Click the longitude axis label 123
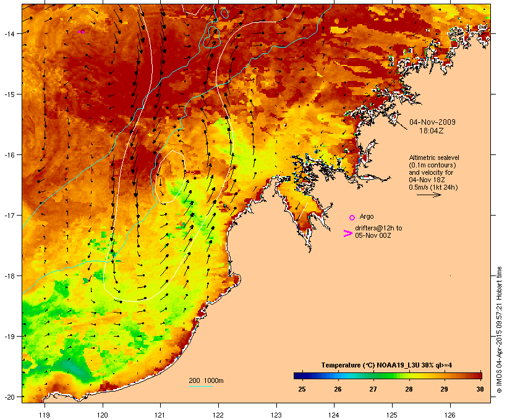This screenshot has width=507, height=420. [276, 415]
